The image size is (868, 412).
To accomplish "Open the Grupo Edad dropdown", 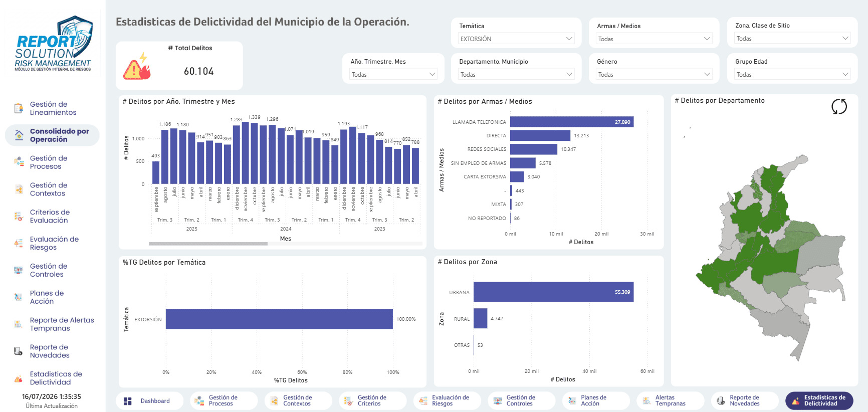I will point(792,74).
